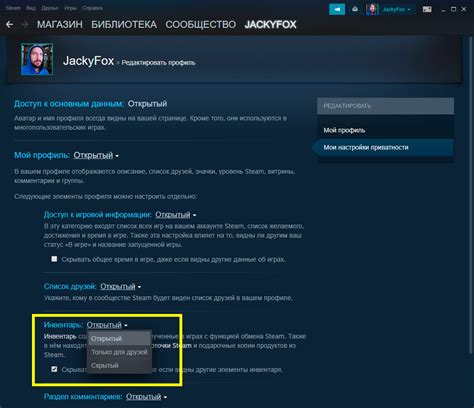Choose Только для друзей in Инвентарь menu
The height and width of the screenshot is (408, 474).
pos(119,352)
